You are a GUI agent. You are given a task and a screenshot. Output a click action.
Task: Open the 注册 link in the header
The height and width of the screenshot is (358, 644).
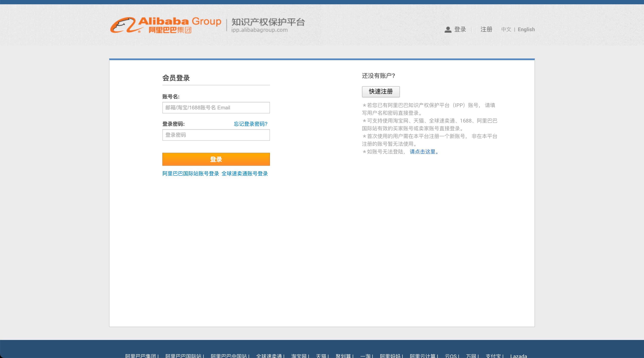tap(486, 29)
